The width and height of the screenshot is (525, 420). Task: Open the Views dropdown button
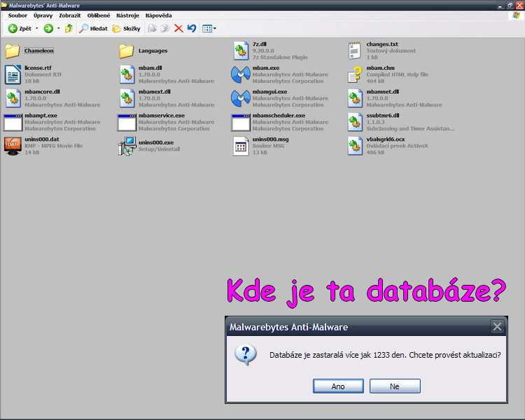tap(209, 29)
